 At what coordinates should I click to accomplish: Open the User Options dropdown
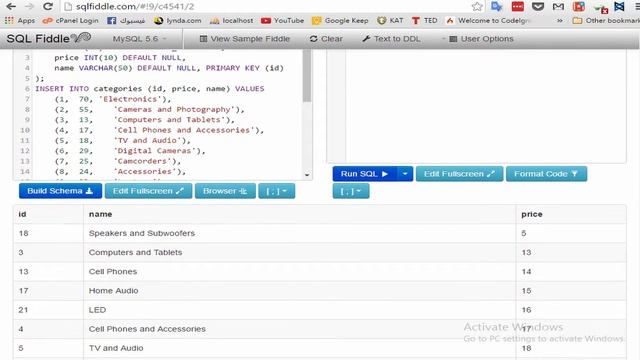pos(478,39)
